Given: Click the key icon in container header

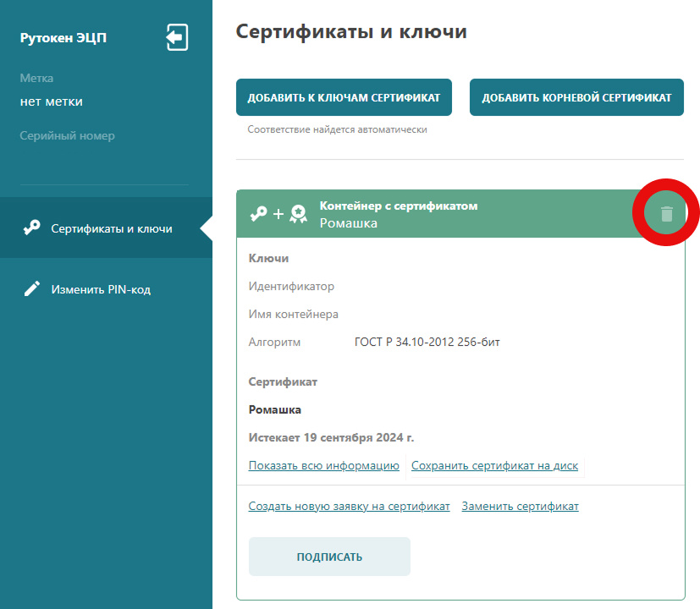Looking at the screenshot, I should click(x=258, y=214).
